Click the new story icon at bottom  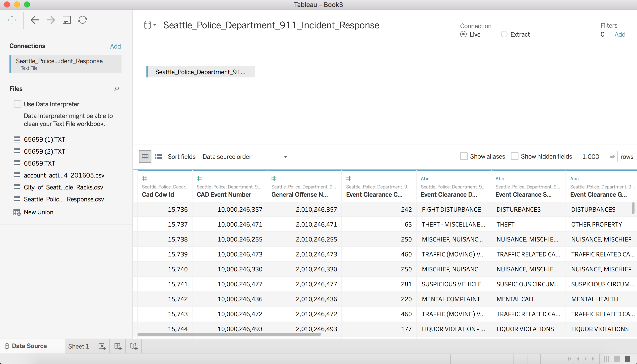click(x=134, y=346)
